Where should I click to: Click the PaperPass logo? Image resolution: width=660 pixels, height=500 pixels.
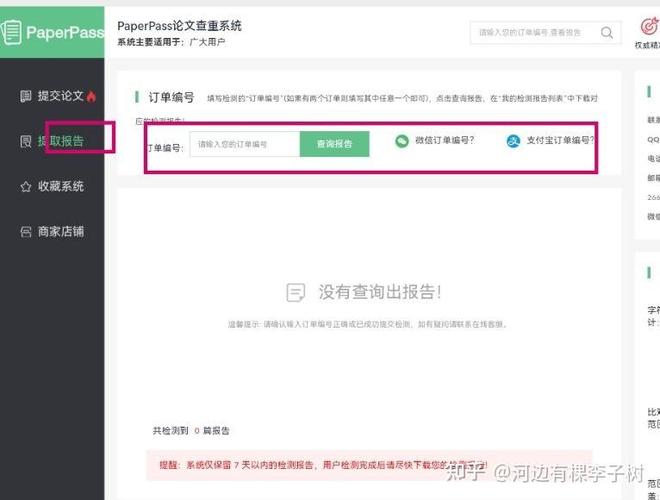point(52,32)
